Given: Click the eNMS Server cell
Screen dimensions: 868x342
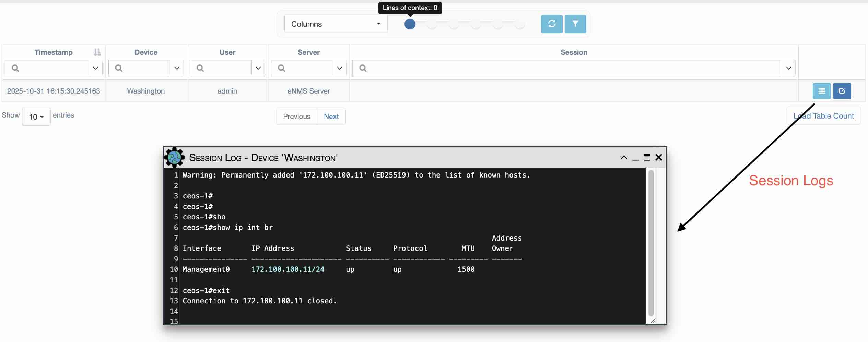Looking at the screenshot, I should [x=308, y=91].
